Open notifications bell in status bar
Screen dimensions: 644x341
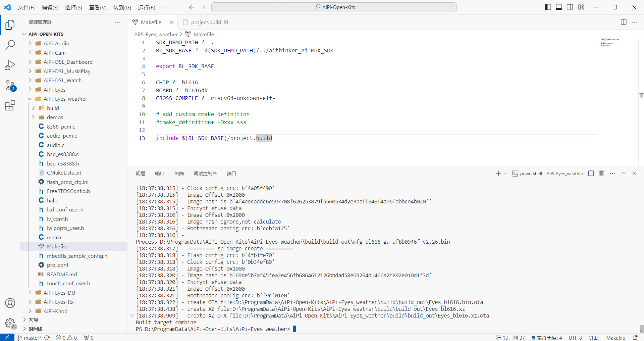(635, 338)
